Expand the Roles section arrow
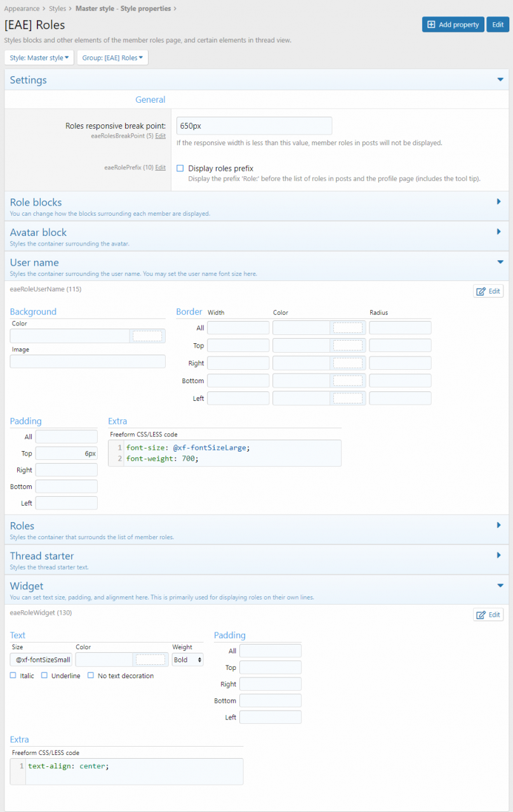Screen dimensions: 513x812 tap(499, 525)
